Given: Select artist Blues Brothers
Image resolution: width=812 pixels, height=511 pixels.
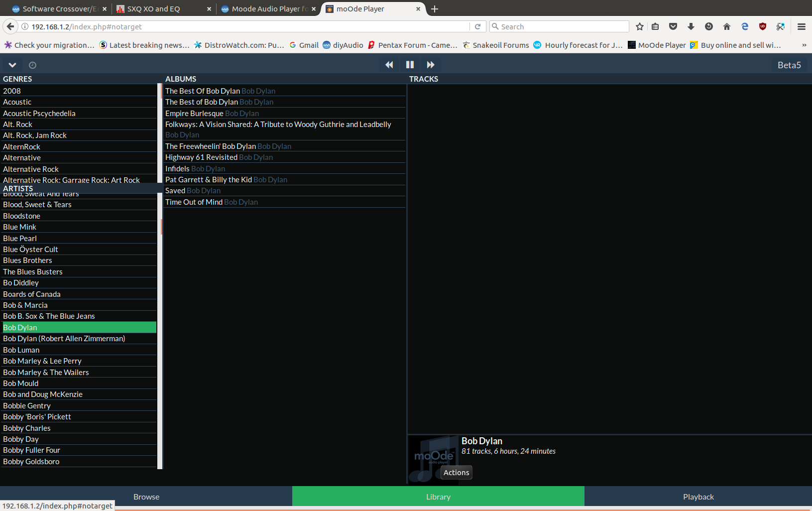Looking at the screenshot, I should [80, 260].
